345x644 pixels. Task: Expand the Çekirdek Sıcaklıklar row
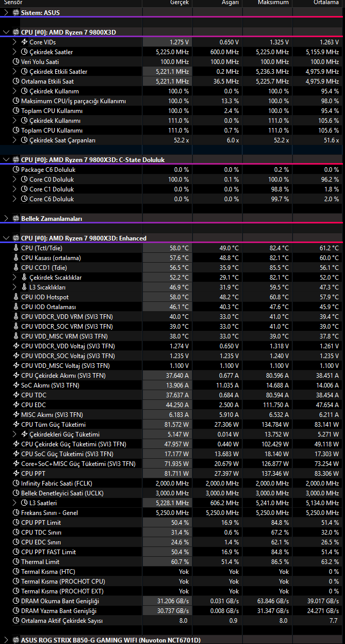[x=15, y=278]
